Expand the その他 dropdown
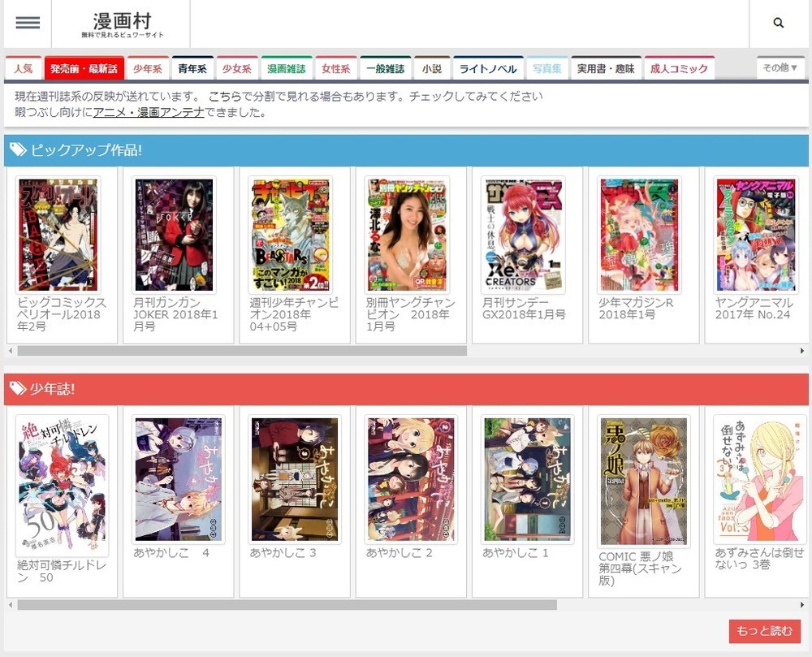The height and width of the screenshot is (657, 812). click(780, 67)
